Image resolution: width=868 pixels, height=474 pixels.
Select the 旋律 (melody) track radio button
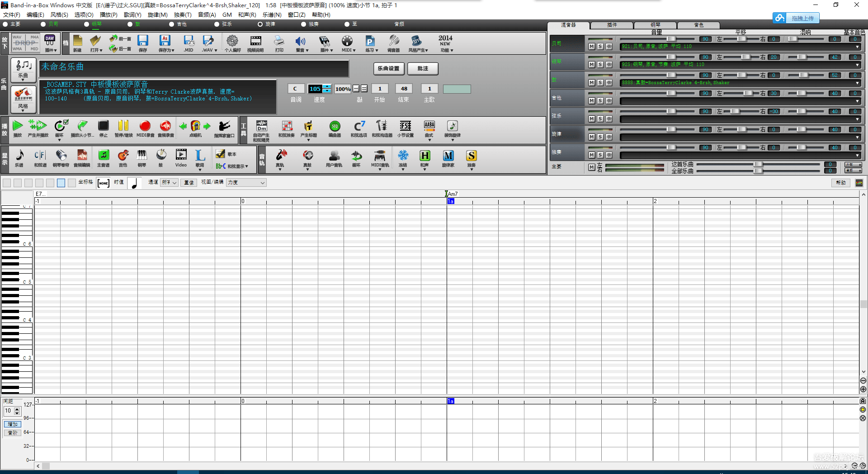(260, 24)
